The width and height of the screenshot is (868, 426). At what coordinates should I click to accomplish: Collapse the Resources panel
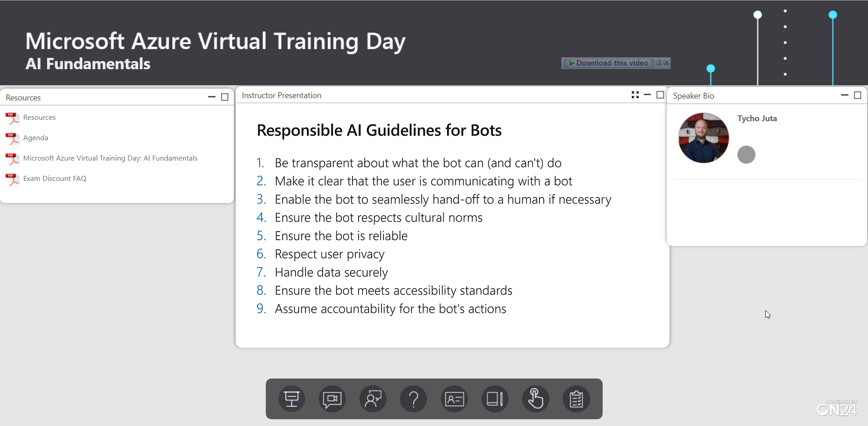tap(212, 97)
